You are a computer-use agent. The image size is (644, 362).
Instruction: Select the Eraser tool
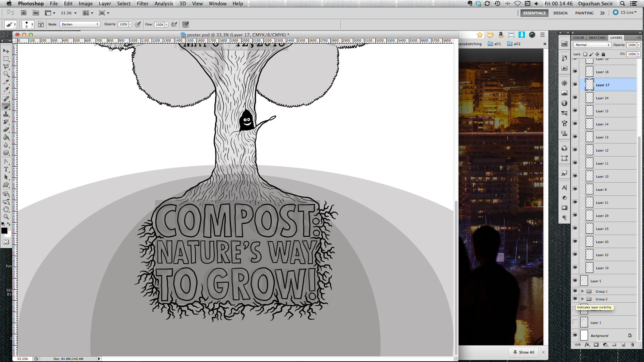click(6, 129)
